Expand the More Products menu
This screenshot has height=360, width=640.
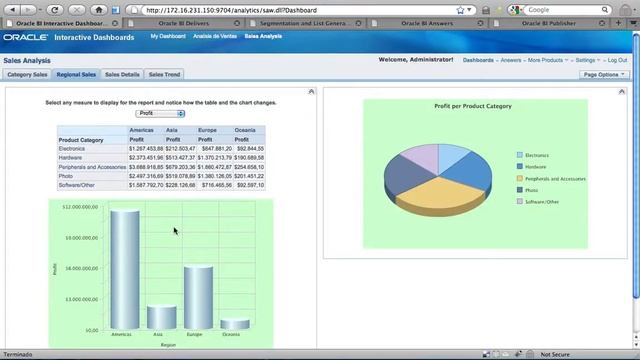pyautogui.click(x=548, y=60)
